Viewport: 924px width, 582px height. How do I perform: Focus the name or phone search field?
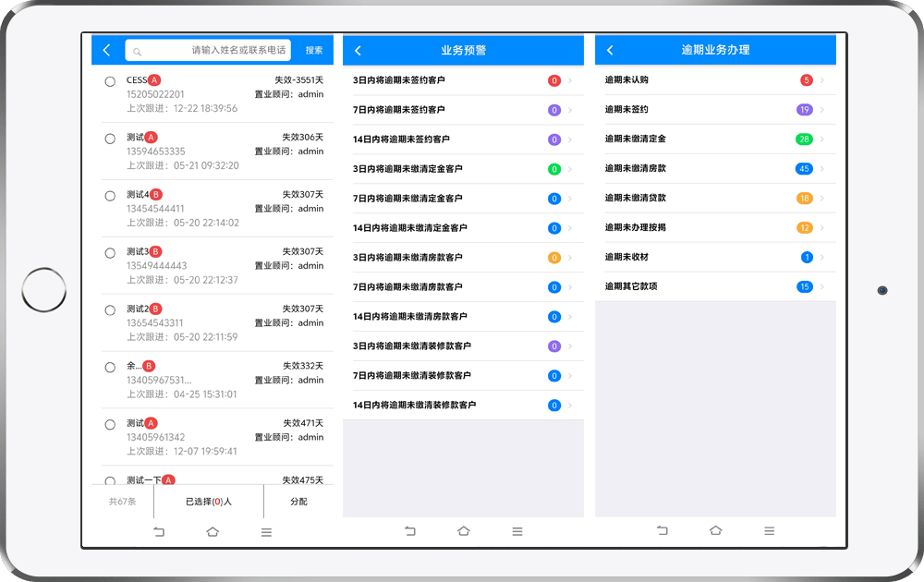point(208,50)
